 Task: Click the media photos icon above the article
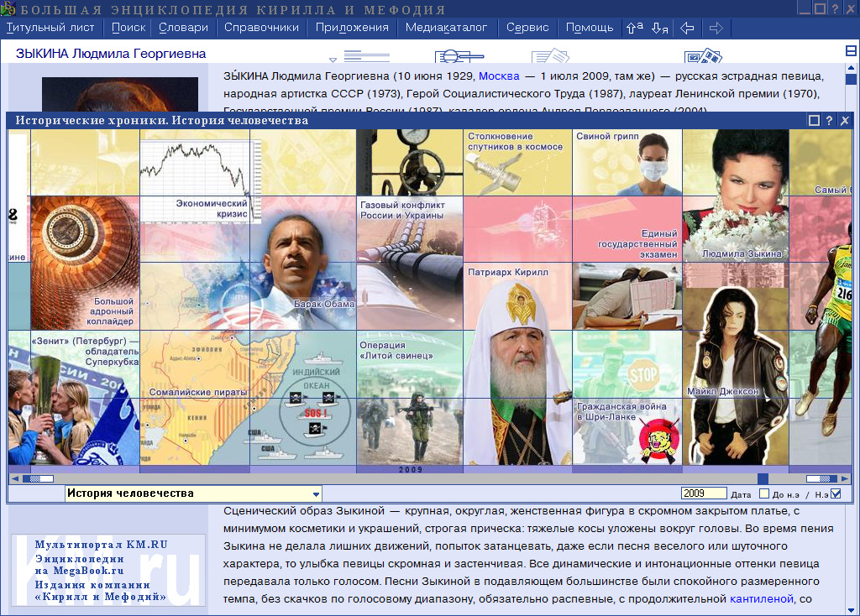(702, 57)
